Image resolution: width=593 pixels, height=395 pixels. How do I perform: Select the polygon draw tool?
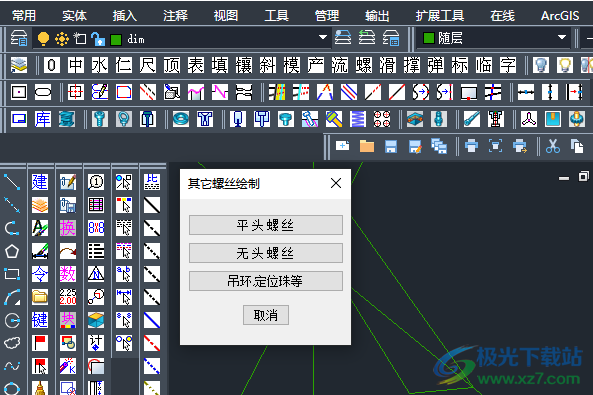pyautogui.click(x=12, y=251)
